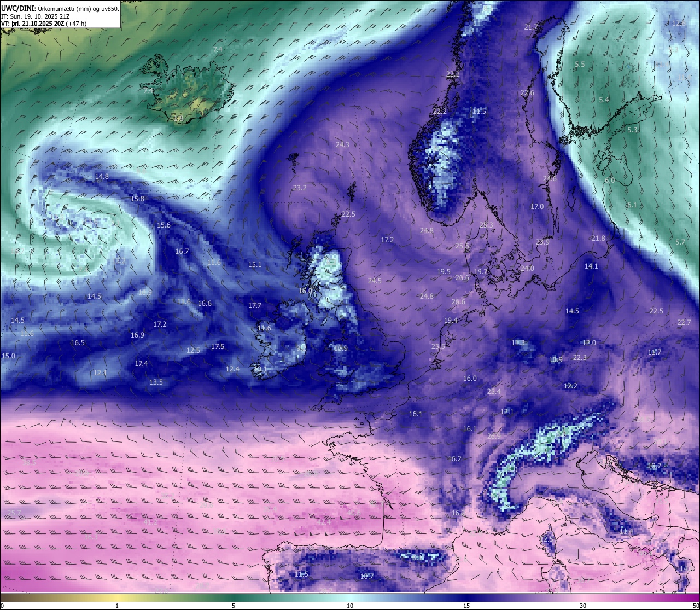Click the UWC/DINI title line
Screen dimensions: 700x610
pyautogui.click(x=60, y=8)
